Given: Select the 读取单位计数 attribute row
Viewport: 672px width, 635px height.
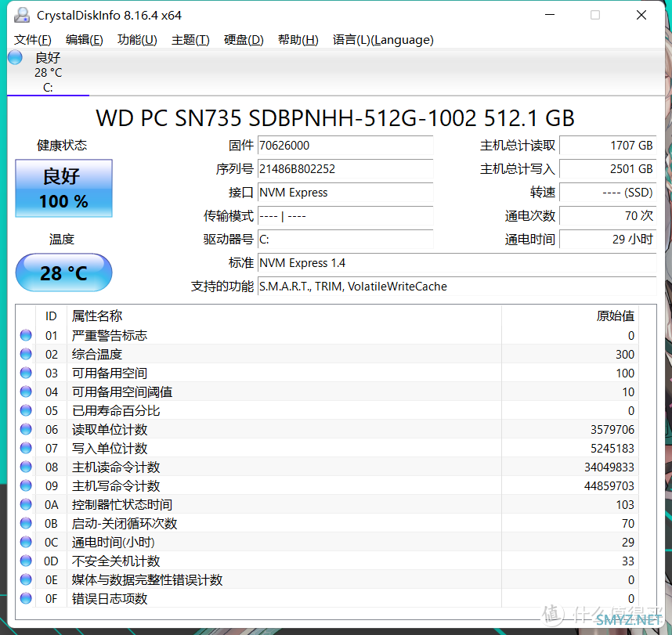Looking at the screenshot, I should point(327,429).
